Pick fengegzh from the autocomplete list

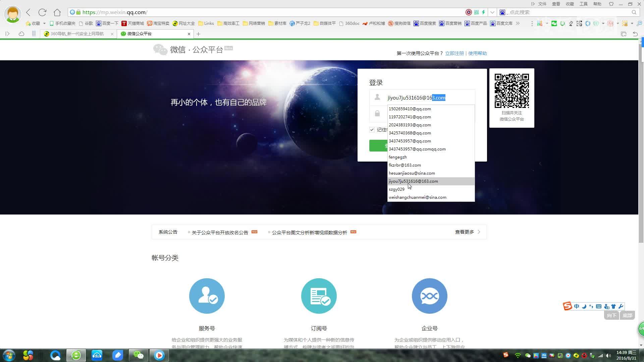(398, 157)
